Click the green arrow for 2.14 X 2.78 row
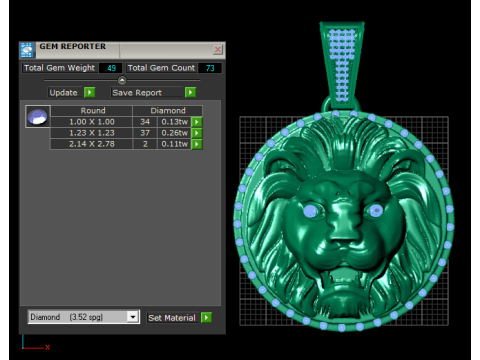 (197, 144)
